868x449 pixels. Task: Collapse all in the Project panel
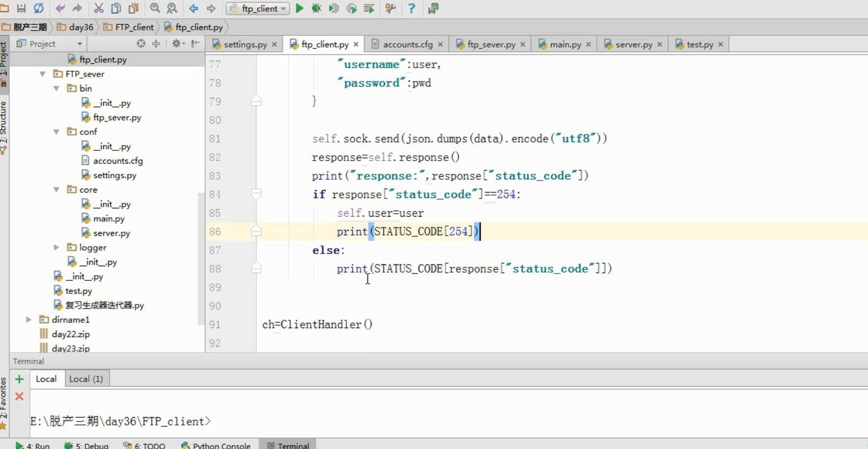[156, 44]
